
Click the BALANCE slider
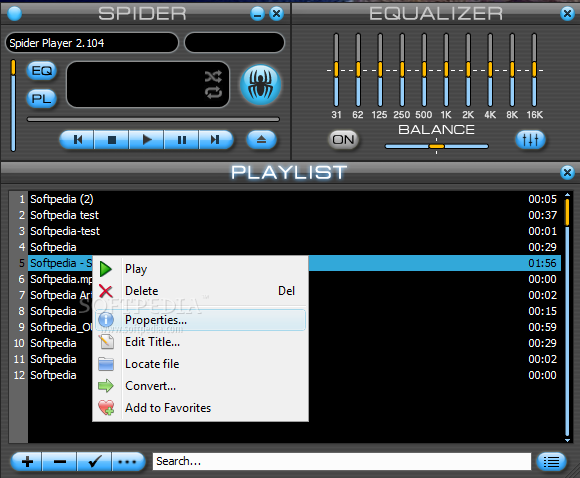[436, 147]
